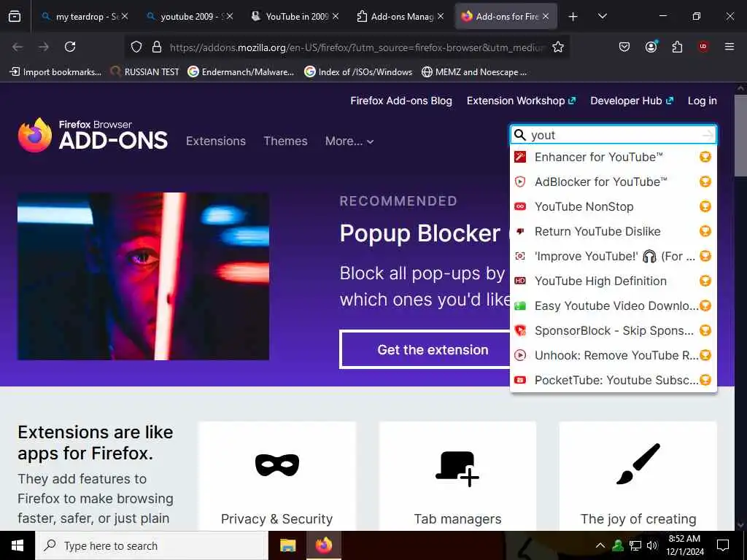The width and height of the screenshot is (747, 560).
Task: Select 'SponsorBlock - Skip Spons...' suggestion
Action: pos(613,330)
